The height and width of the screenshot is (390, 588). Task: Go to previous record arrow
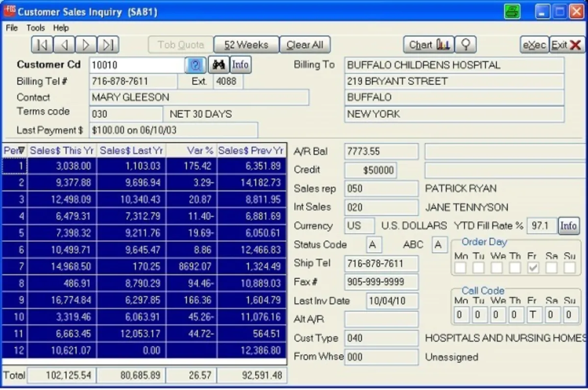point(64,45)
